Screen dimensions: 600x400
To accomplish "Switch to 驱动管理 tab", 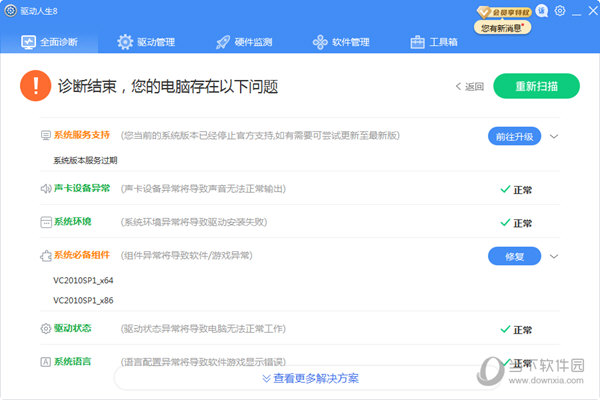I will pyautogui.click(x=146, y=42).
